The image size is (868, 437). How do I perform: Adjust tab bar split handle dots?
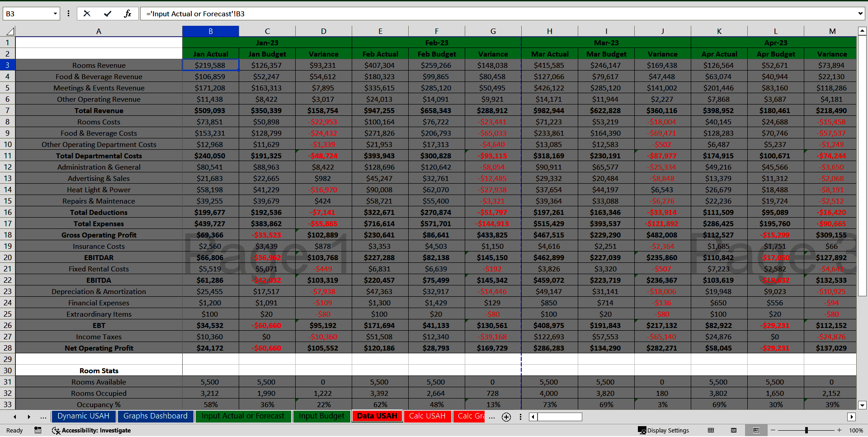point(520,417)
